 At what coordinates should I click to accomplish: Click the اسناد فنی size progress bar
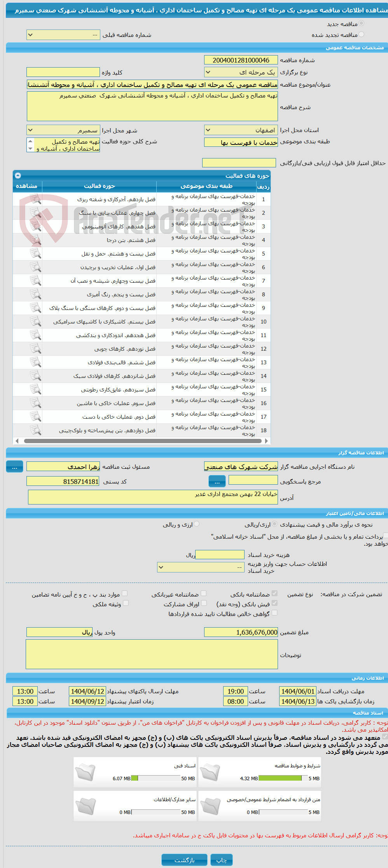point(156,778)
